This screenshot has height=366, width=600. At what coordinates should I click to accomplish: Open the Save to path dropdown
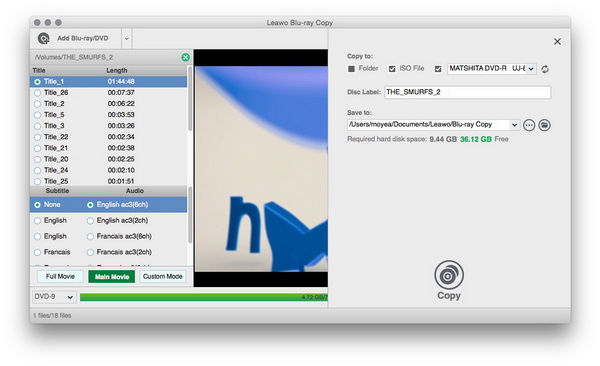tap(515, 125)
